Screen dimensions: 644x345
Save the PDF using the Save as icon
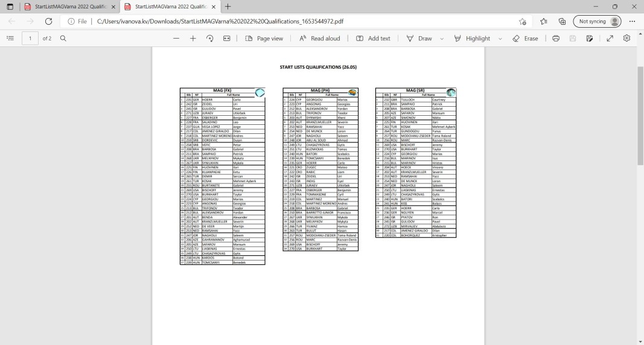pos(590,39)
